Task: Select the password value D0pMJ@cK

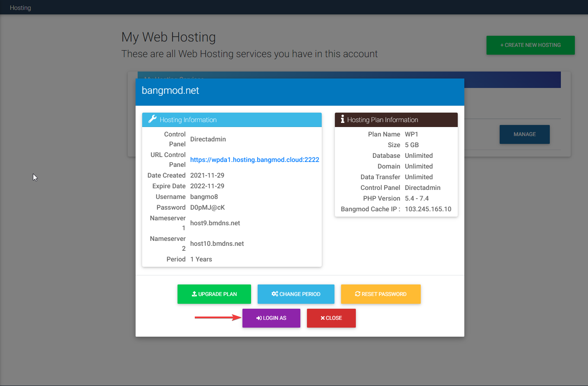Action: pyautogui.click(x=208, y=208)
